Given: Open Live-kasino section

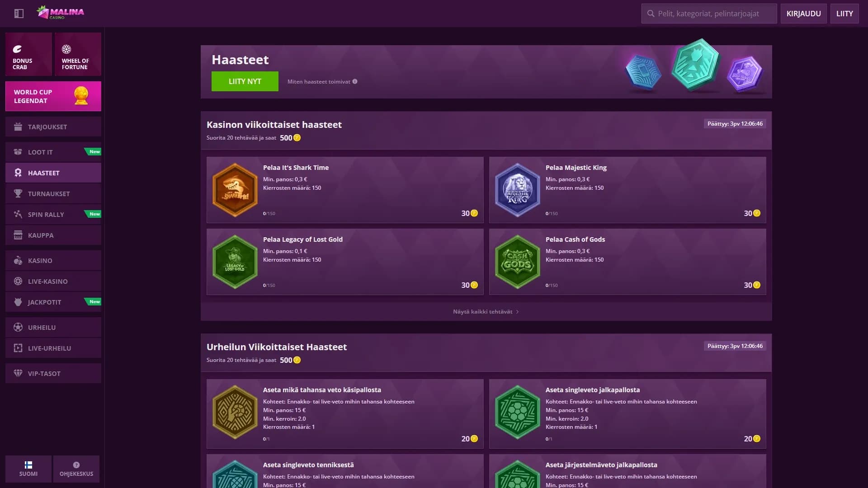Looking at the screenshot, I should tap(53, 282).
